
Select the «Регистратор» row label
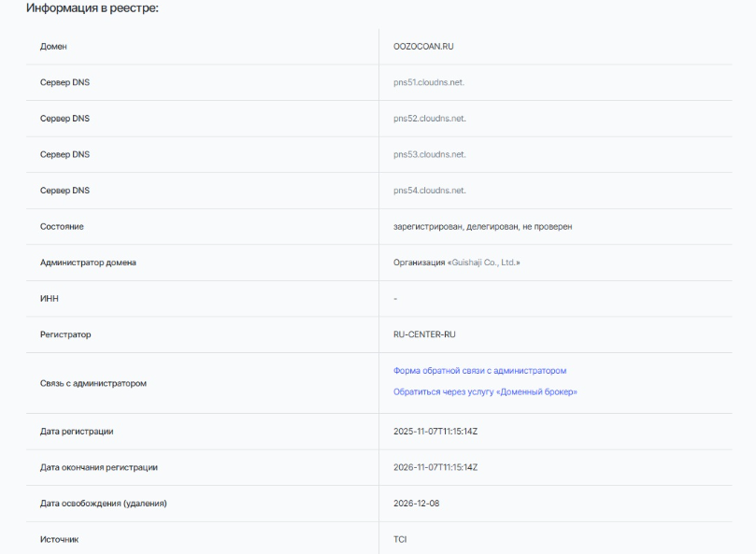pos(64,334)
